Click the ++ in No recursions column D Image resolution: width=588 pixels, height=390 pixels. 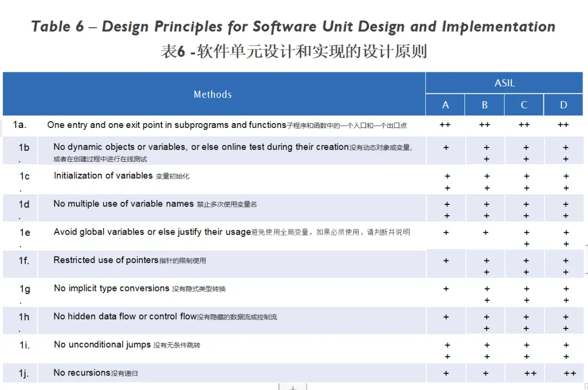point(569,373)
